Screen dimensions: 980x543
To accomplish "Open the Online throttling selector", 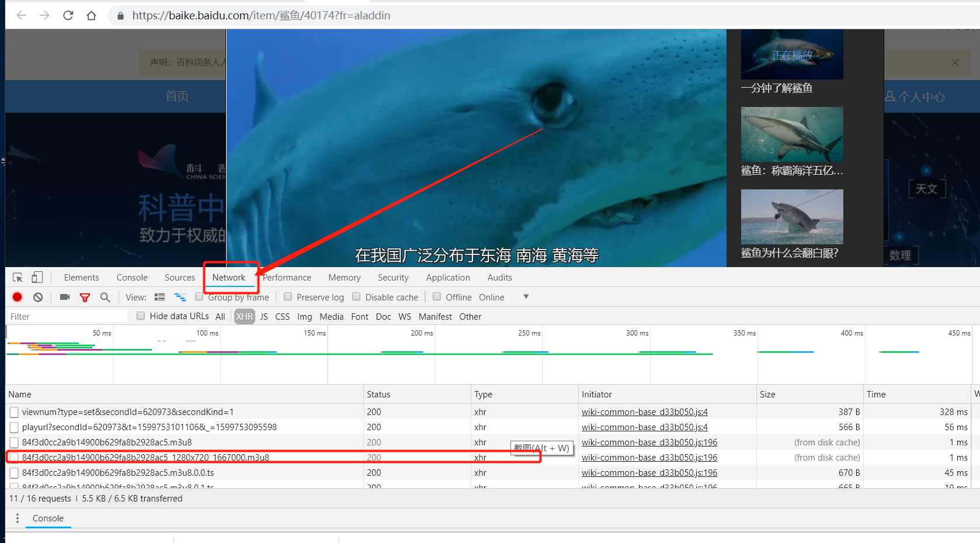I will click(491, 297).
